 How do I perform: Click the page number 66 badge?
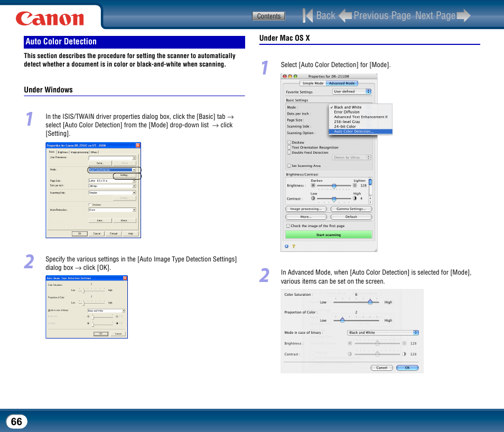pos(17,422)
